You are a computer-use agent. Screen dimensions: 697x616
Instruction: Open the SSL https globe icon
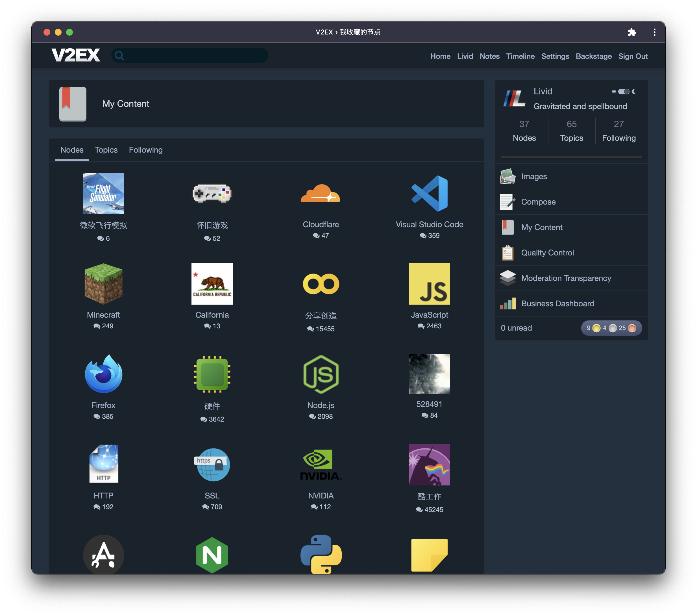coord(212,465)
